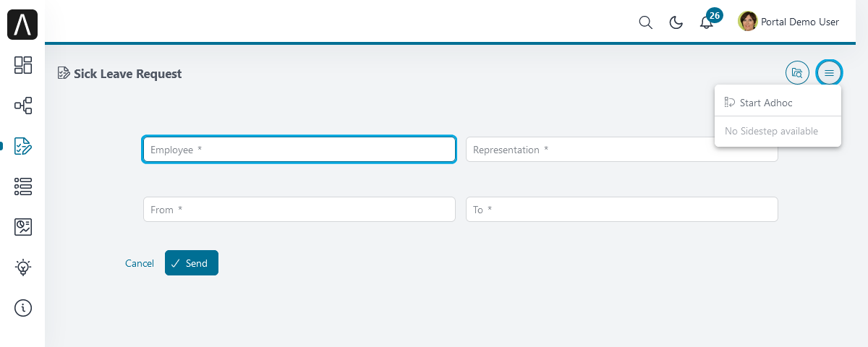The width and height of the screenshot is (868, 347).
Task: Click the From date field
Action: [299, 210]
